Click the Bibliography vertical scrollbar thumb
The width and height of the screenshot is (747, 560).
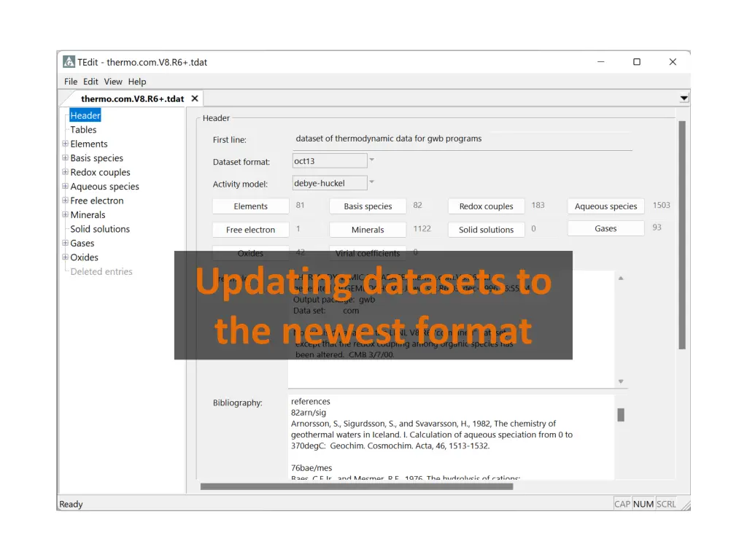[x=621, y=415]
